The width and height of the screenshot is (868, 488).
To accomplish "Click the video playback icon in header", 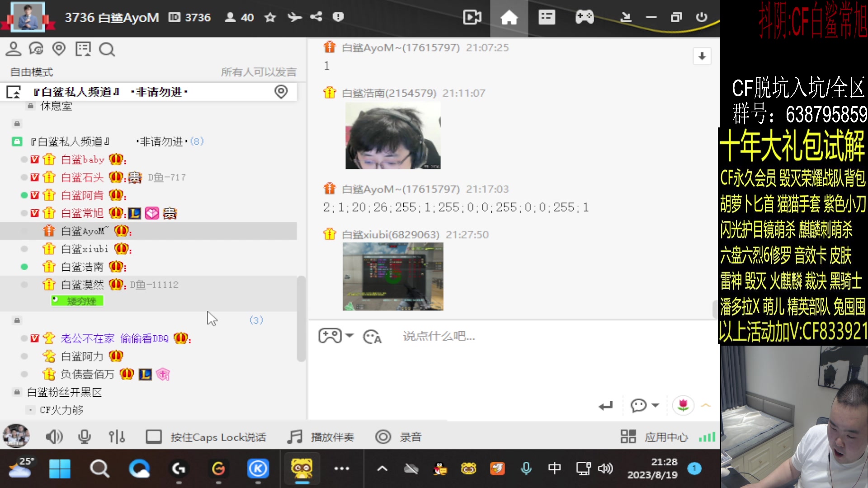I will pyautogui.click(x=472, y=18).
